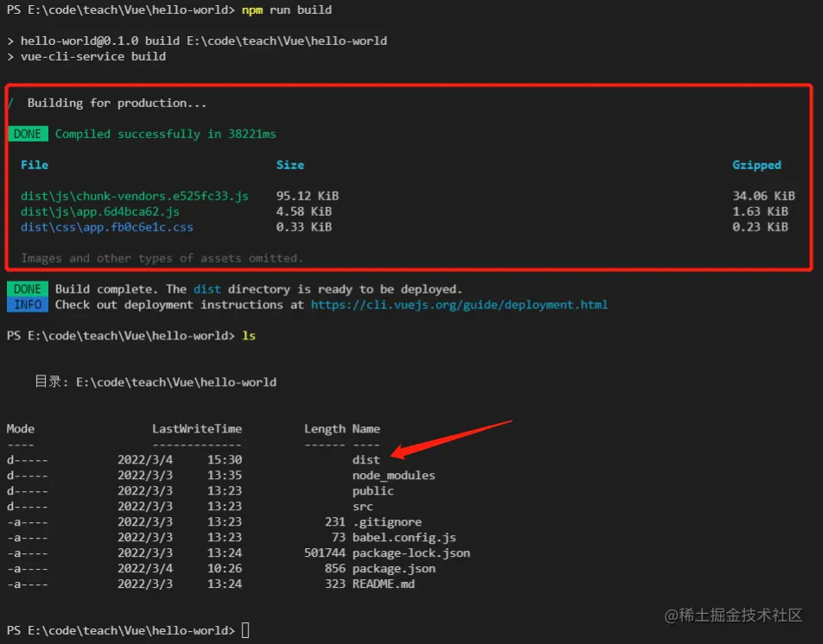
Task: Click the blue INFO badge
Action: [x=28, y=305]
